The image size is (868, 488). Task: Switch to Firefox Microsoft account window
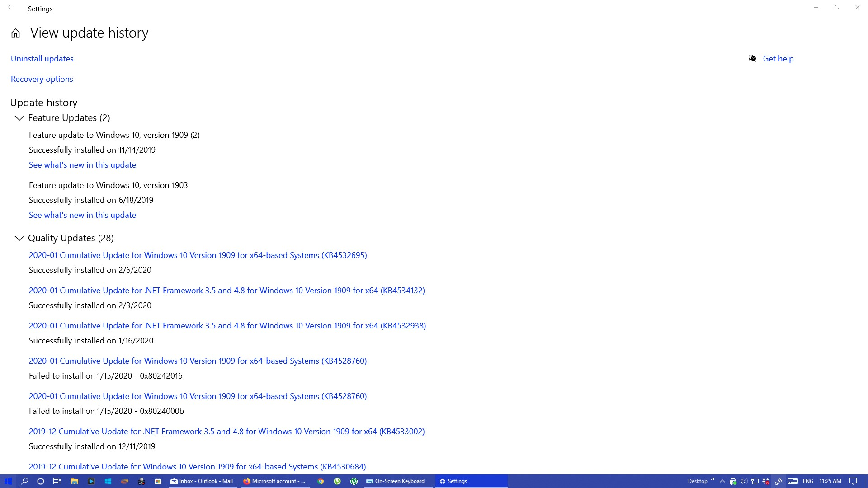[x=275, y=481]
